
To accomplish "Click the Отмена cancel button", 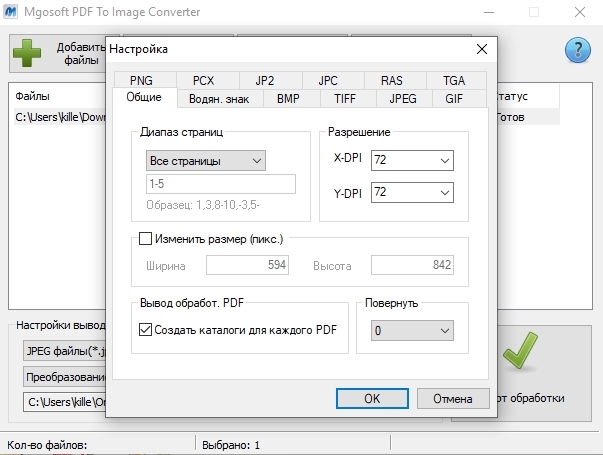I will point(453,398).
